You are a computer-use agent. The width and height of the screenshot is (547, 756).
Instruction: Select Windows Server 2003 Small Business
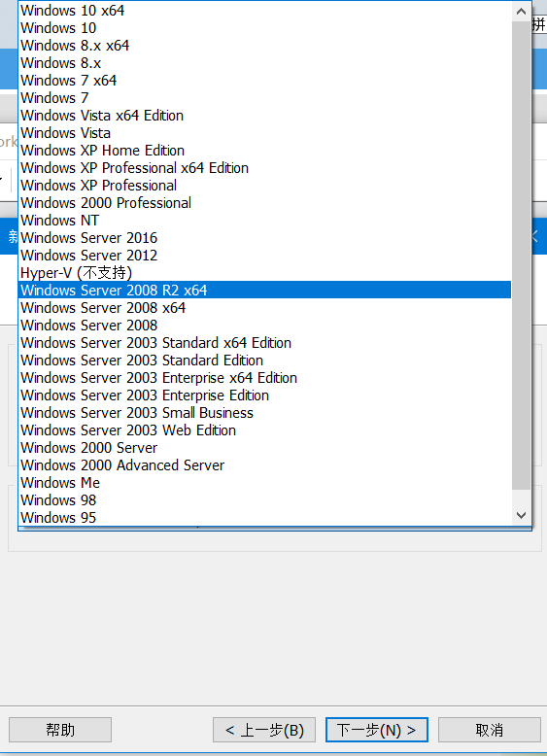tap(264, 413)
